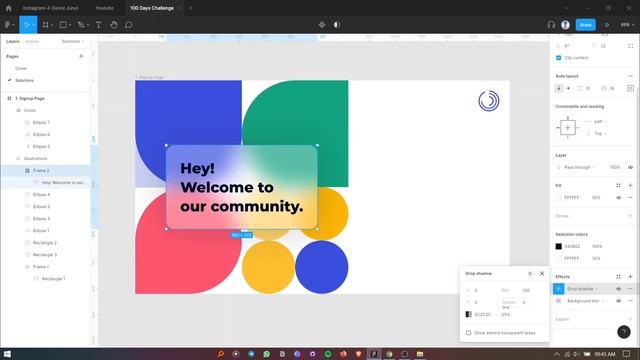Open the help question mark button
Screen dimensions: 640x360
[624, 332]
